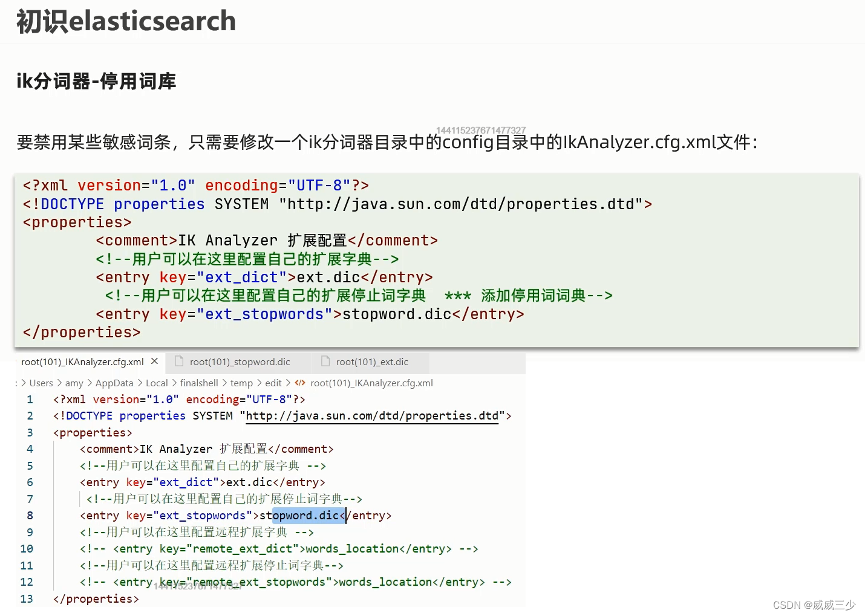Open the finalshell breadcrumb segment
The image size is (865, 616).
[199, 383]
